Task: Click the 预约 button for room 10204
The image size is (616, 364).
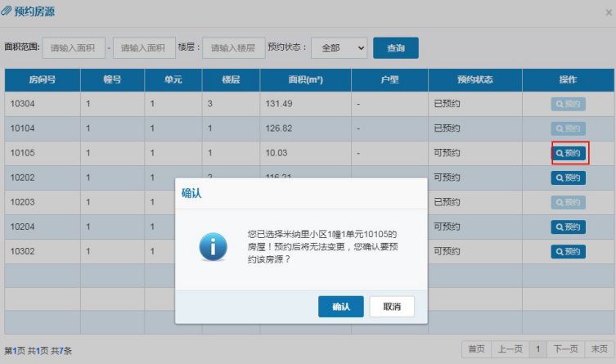Action: (569, 227)
